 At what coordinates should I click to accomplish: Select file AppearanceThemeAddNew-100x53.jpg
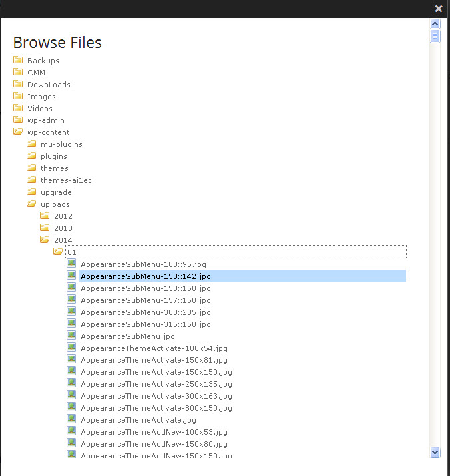tap(154, 432)
